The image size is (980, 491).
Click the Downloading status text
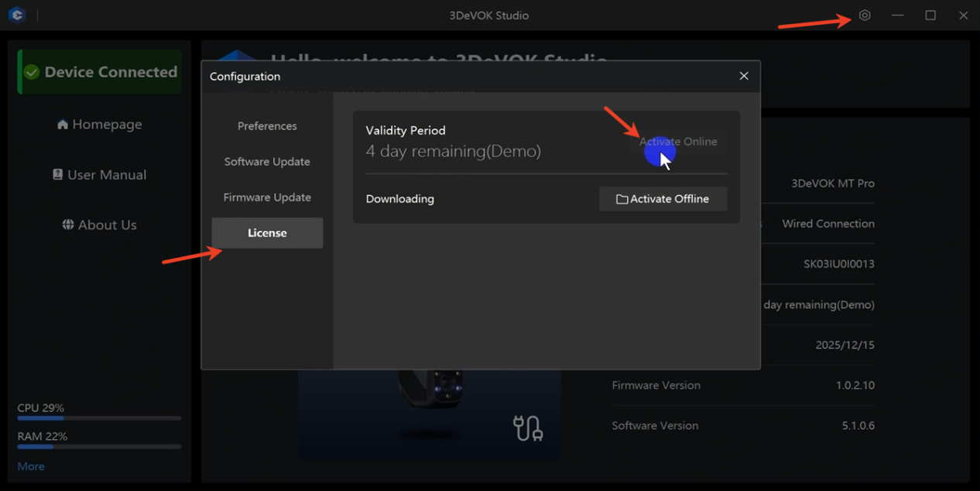(x=399, y=199)
